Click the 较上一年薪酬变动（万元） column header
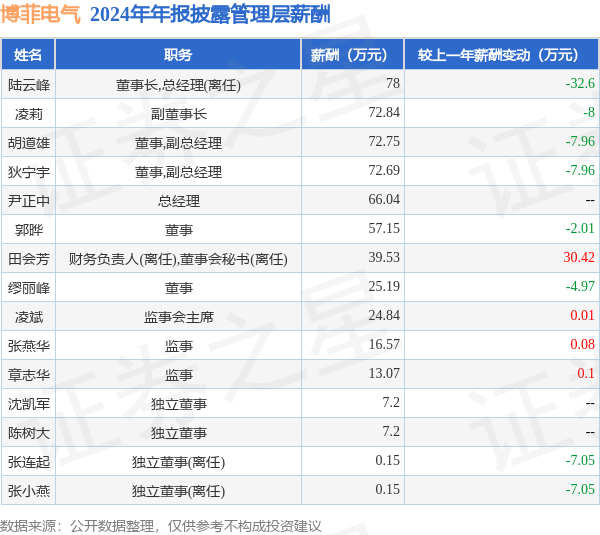600x535 pixels. click(x=501, y=55)
